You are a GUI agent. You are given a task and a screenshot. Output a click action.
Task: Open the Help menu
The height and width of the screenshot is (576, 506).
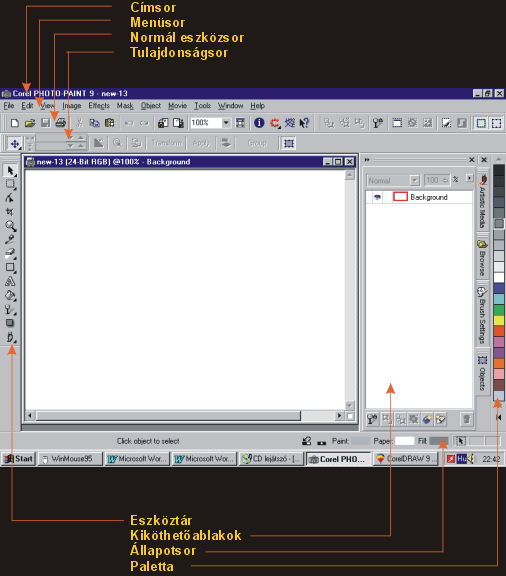[258, 106]
